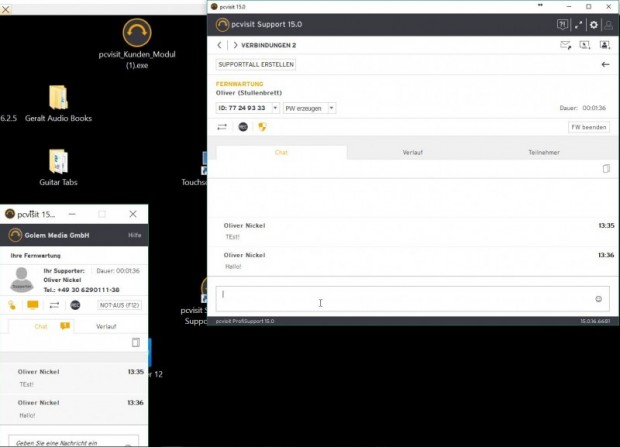Select the TEst! message in customer module

(26, 384)
